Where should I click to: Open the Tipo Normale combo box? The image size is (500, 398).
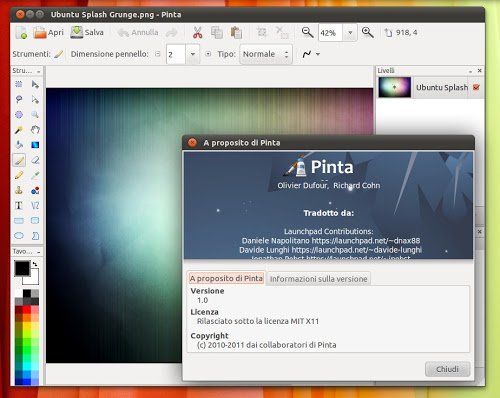(266, 54)
